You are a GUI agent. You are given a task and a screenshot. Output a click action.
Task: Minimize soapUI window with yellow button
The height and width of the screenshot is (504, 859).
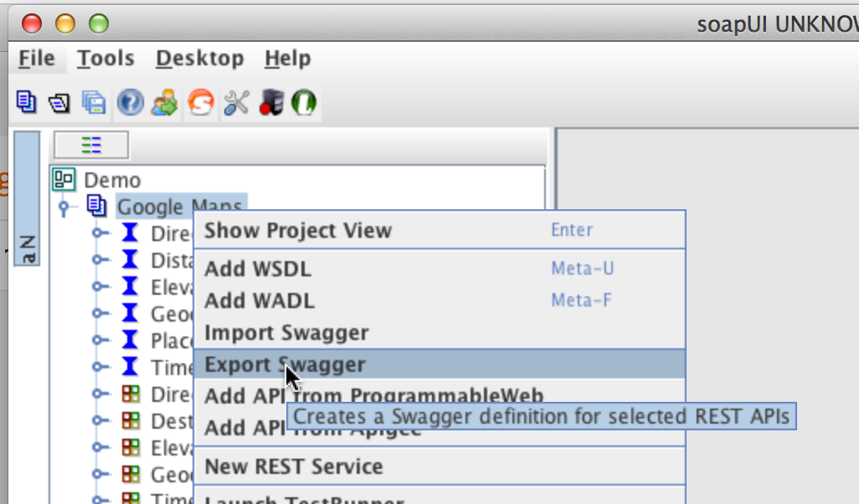[65, 23]
